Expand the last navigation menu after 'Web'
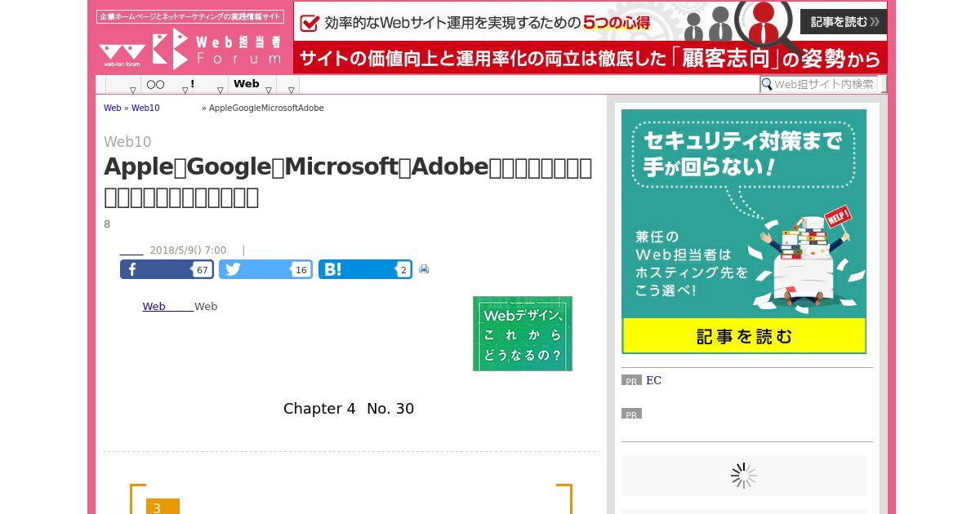This screenshot has height=514, width=980. click(x=288, y=85)
